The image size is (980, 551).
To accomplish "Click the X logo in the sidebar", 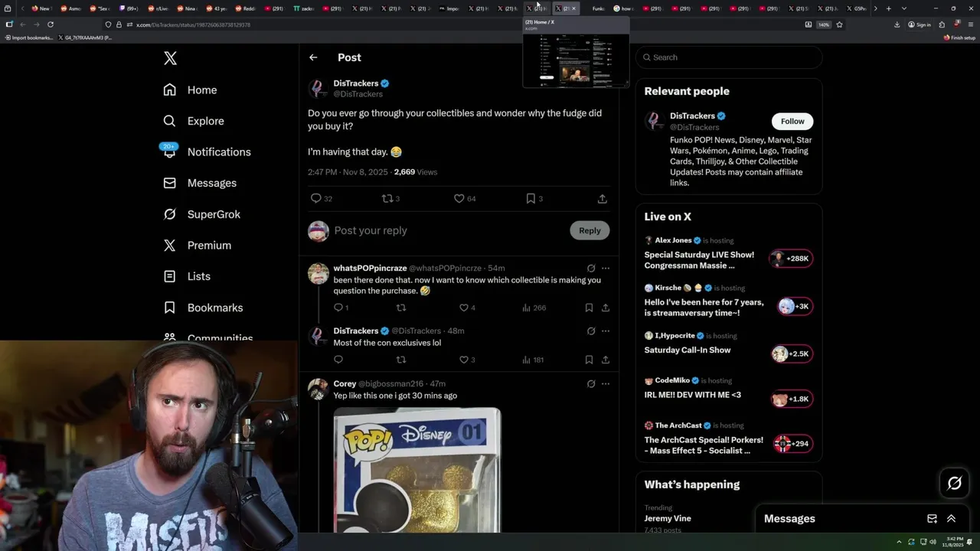I will coord(170,58).
